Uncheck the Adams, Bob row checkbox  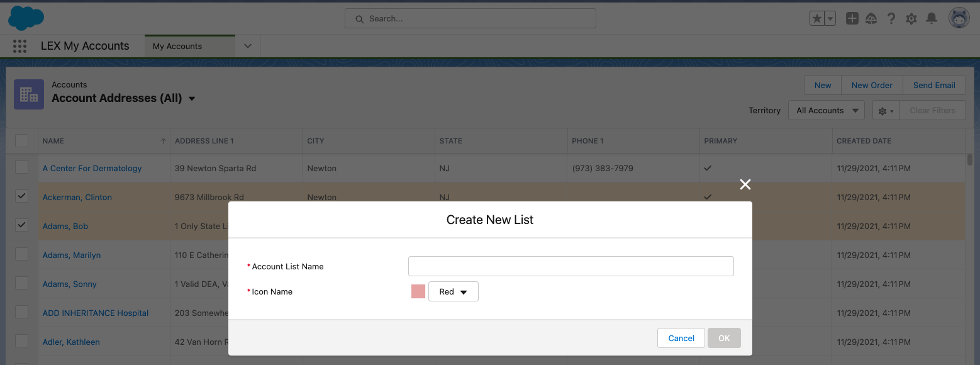click(22, 225)
